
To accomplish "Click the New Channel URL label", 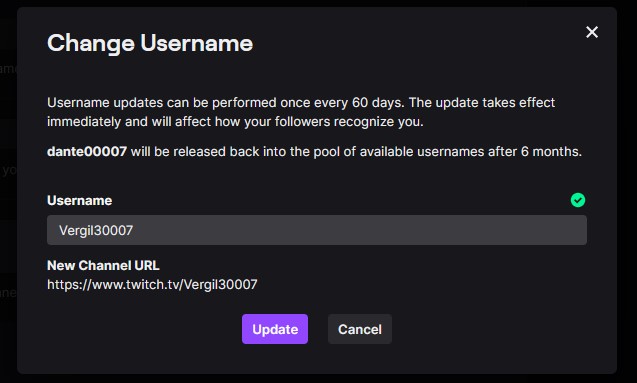I will click(103, 265).
